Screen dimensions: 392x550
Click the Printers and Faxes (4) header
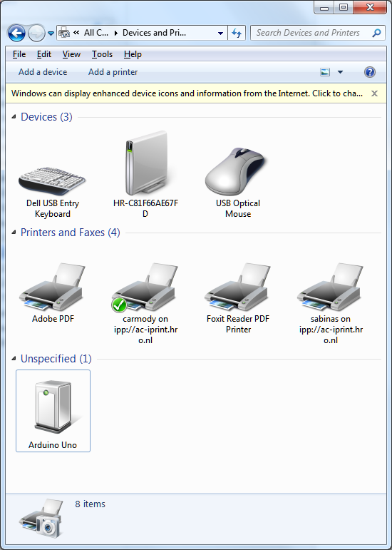coord(71,233)
